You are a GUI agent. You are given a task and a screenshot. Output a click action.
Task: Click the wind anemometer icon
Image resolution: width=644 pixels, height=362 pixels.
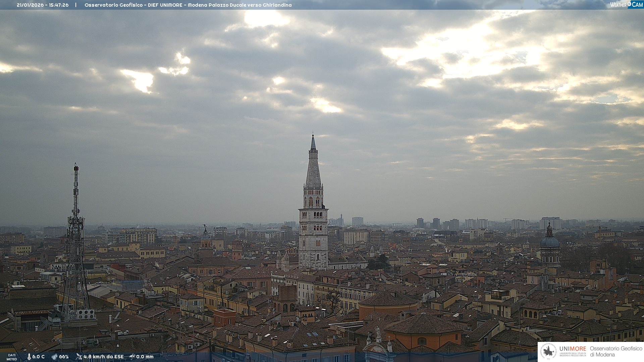click(79, 357)
